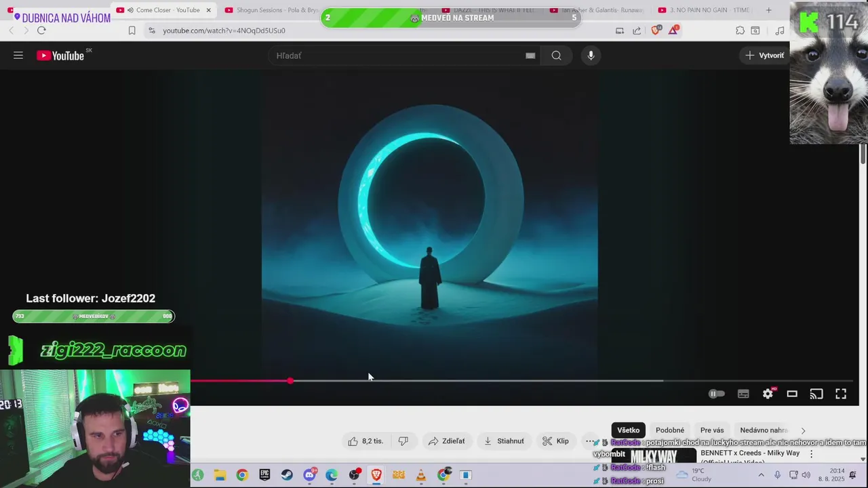Click the page vertical scrollbar
Screen dimensions: 868x488
863,153
